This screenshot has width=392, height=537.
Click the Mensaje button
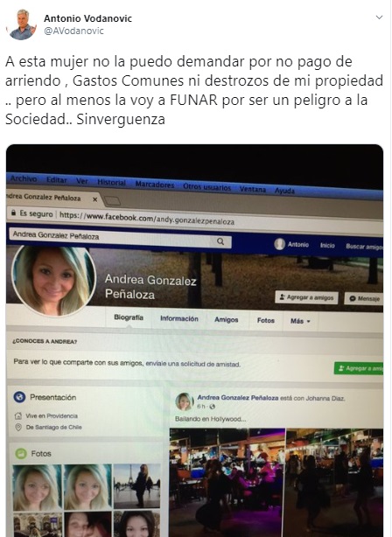tap(364, 298)
